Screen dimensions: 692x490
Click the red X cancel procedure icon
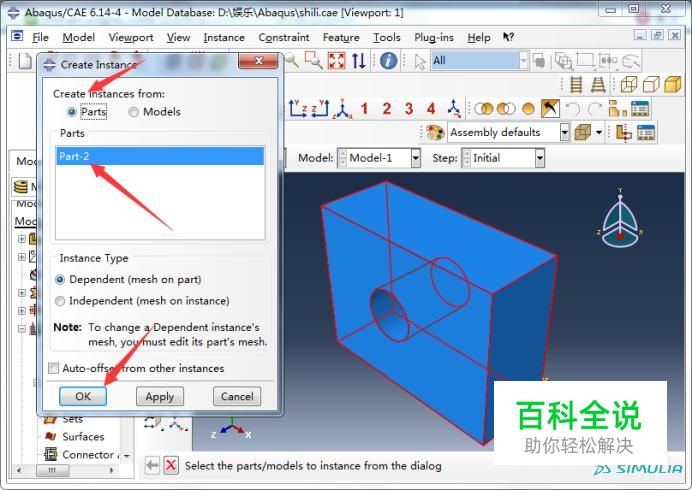(171, 465)
